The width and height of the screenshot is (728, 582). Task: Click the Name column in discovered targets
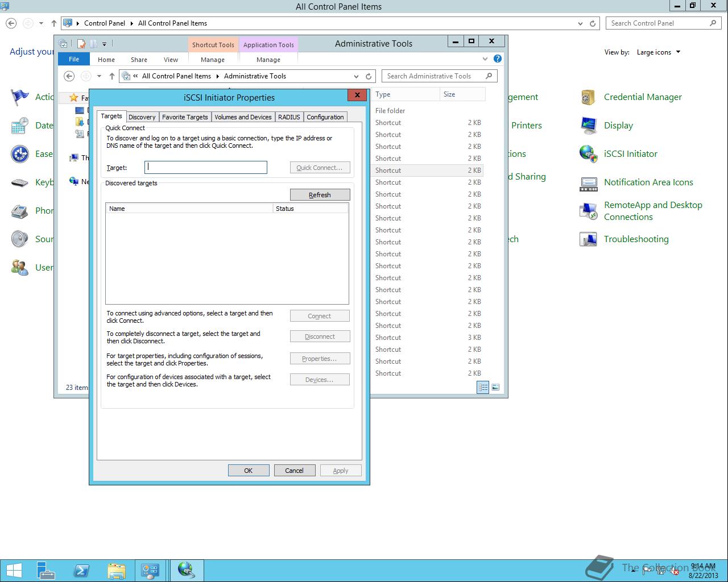tap(189, 209)
